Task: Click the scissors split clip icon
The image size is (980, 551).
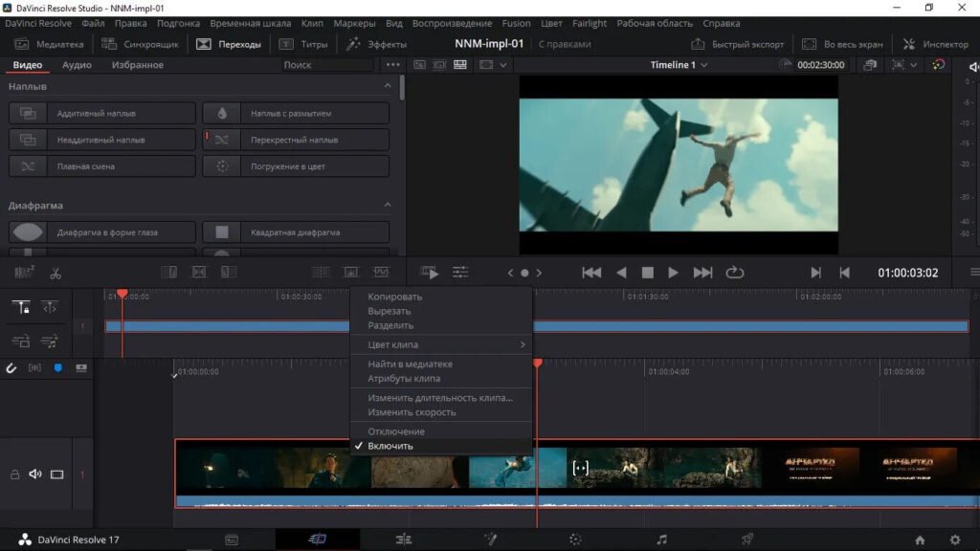Action: pos(56,273)
